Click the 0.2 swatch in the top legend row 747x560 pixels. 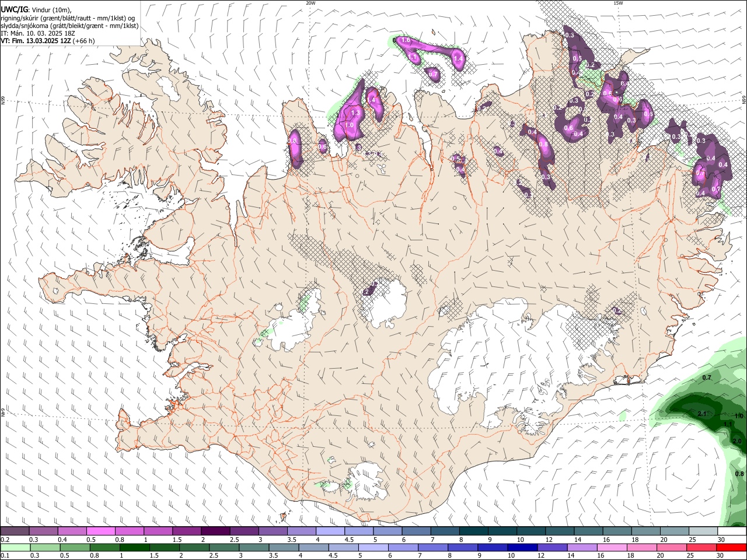pyautogui.click(x=15, y=531)
